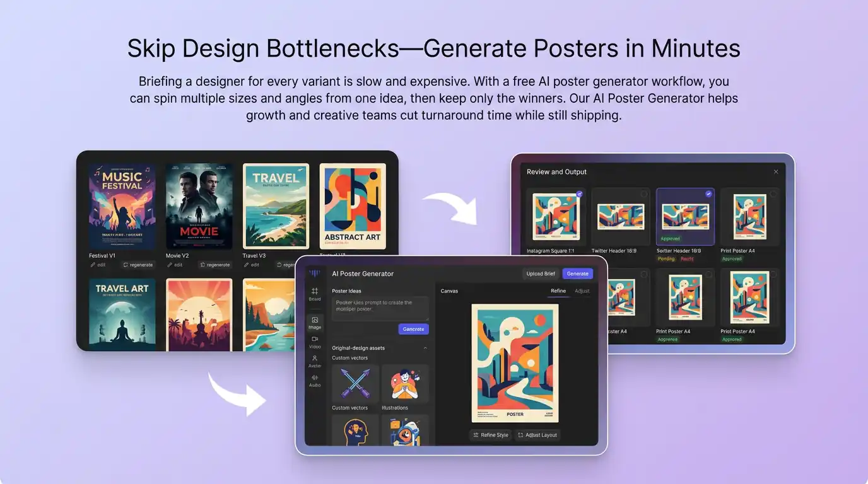Open the Brand section in the sidebar
This screenshot has height=484, width=868.
314,294
